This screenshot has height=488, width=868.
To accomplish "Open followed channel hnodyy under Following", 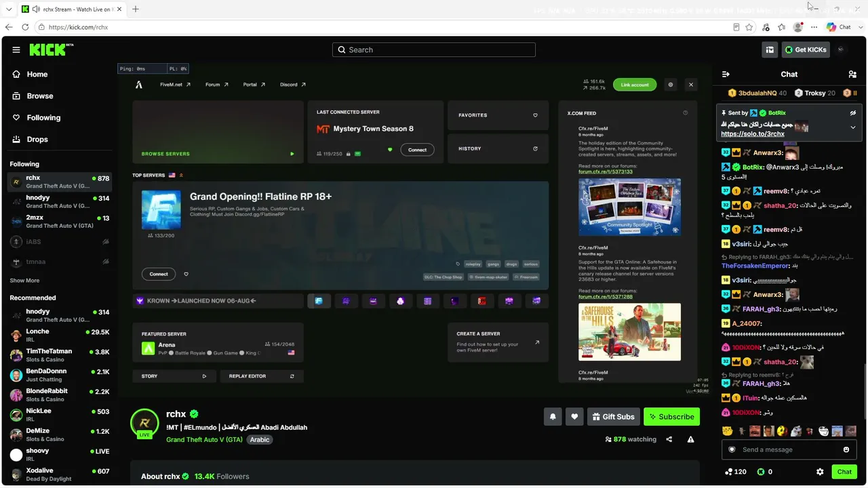I will click(x=59, y=202).
